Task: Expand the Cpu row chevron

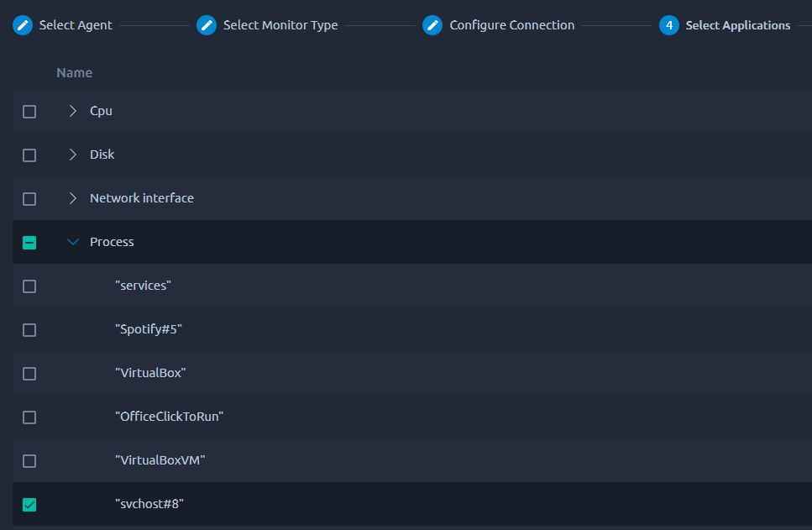Action: pos(73,111)
